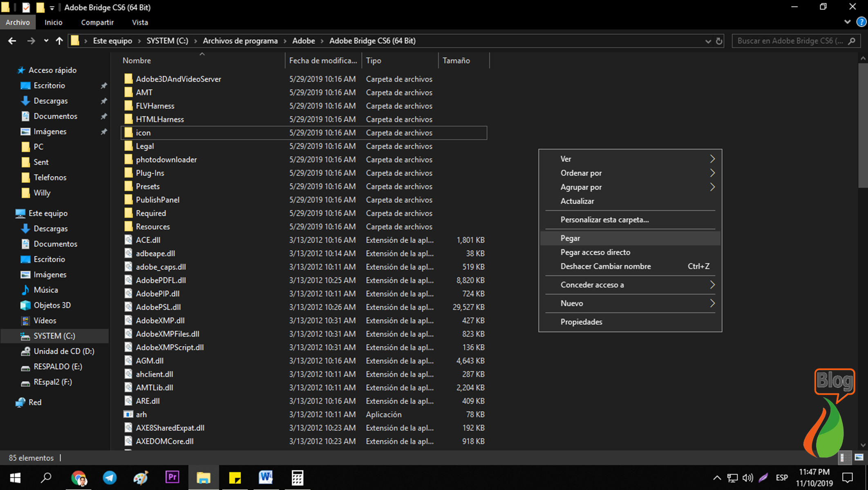
Task: Open the Explorer help icon
Action: (x=861, y=22)
